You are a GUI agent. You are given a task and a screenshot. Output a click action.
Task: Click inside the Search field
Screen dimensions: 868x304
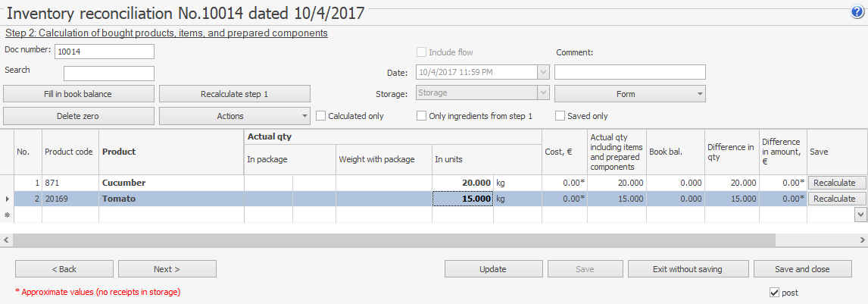109,73
